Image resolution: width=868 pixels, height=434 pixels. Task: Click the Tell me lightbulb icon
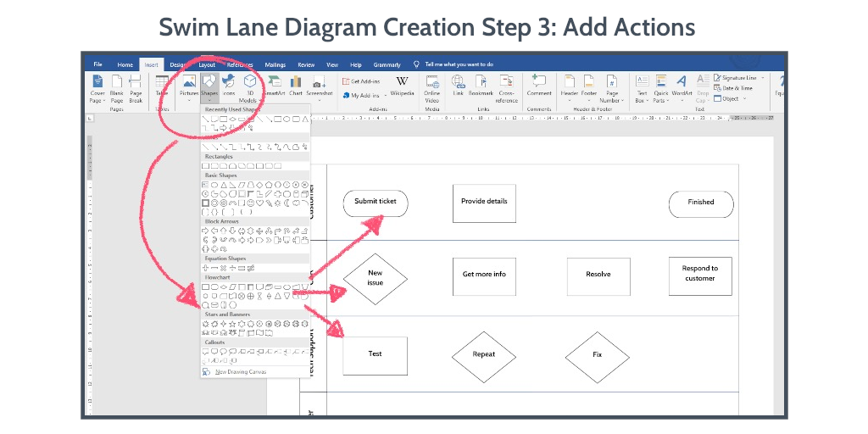416,64
